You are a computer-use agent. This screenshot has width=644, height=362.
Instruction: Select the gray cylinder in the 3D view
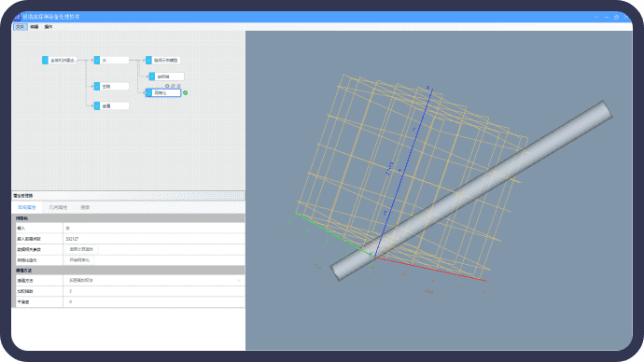click(471, 191)
